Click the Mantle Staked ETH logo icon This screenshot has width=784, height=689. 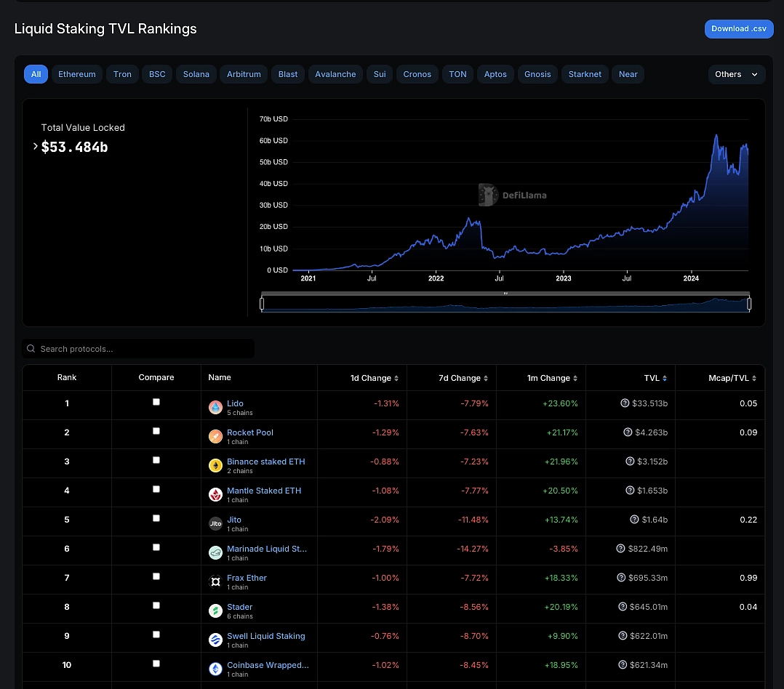click(x=215, y=494)
